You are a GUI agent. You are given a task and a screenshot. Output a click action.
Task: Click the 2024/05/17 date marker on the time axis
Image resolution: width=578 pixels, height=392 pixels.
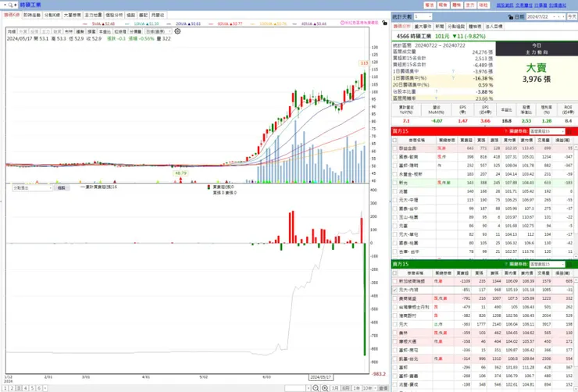pyautogui.click(x=321, y=377)
